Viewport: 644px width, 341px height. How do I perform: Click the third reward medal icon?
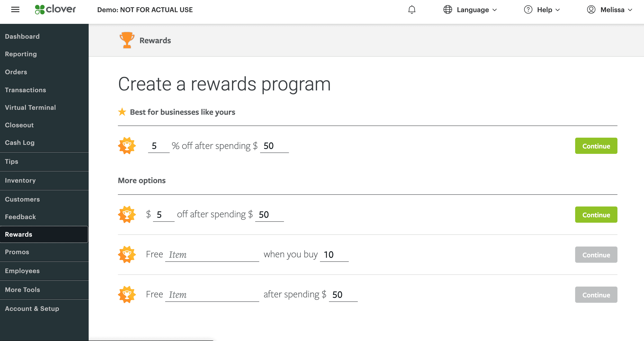(x=126, y=254)
